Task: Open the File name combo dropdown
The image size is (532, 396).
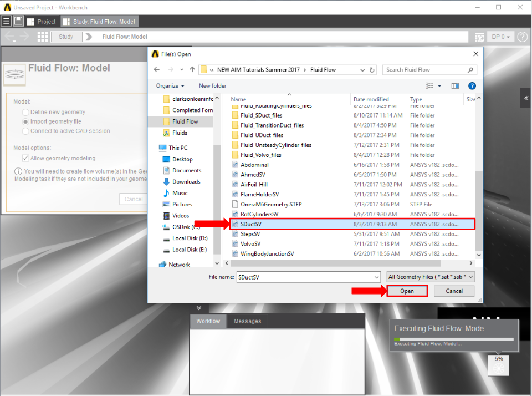Action: point(376,277)
